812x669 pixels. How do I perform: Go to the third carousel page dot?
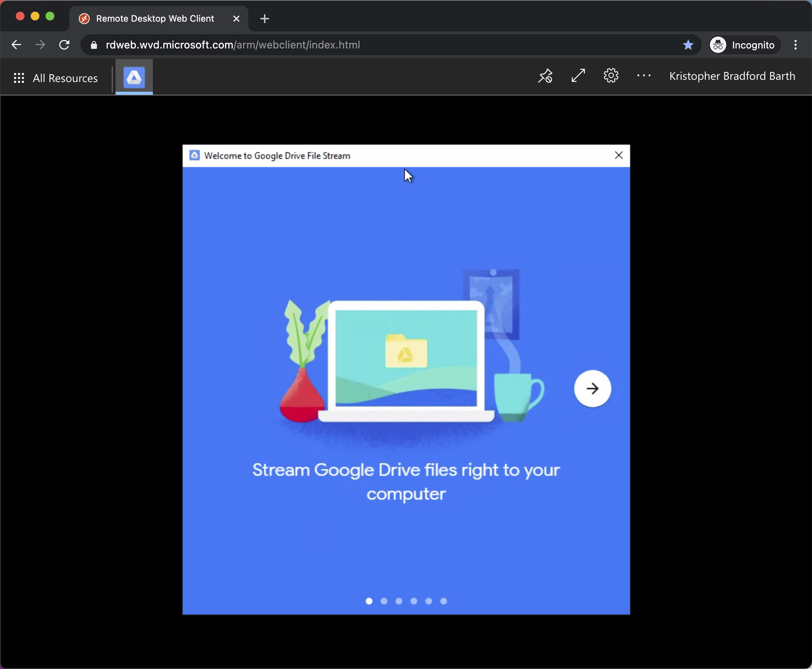(399, 601)
